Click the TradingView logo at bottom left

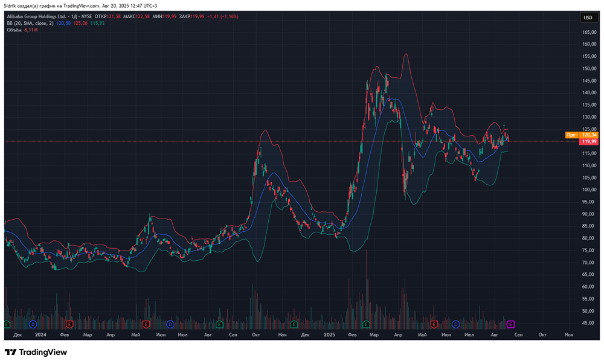(36, 353)
